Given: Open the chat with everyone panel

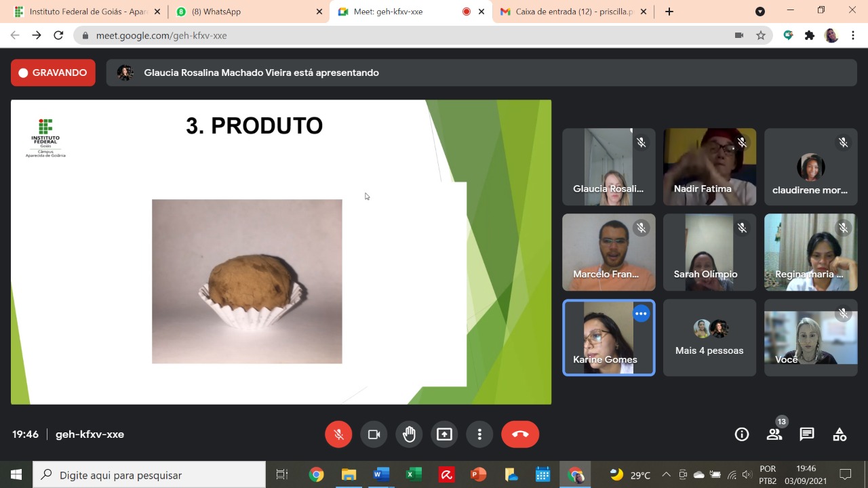Looking at the screenshot, I should tap(807, 434).
